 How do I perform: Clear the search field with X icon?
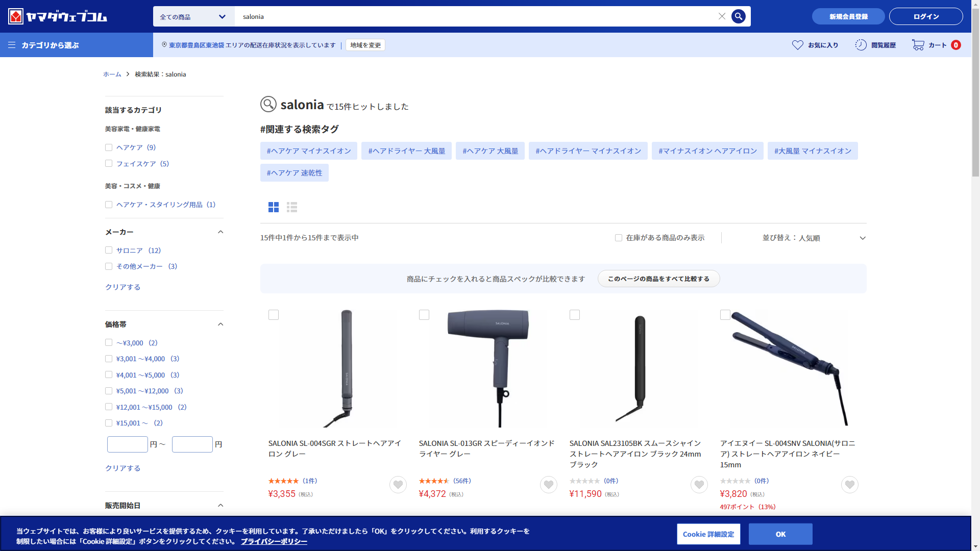722,16
